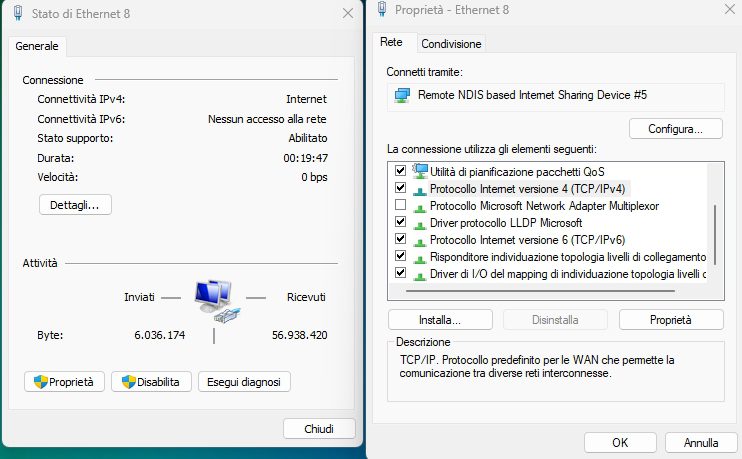The height and width of the screenshot is (459, 742).
Task: Select Driver protocollo LLDP Microsoft row
Action: [506, 223]
